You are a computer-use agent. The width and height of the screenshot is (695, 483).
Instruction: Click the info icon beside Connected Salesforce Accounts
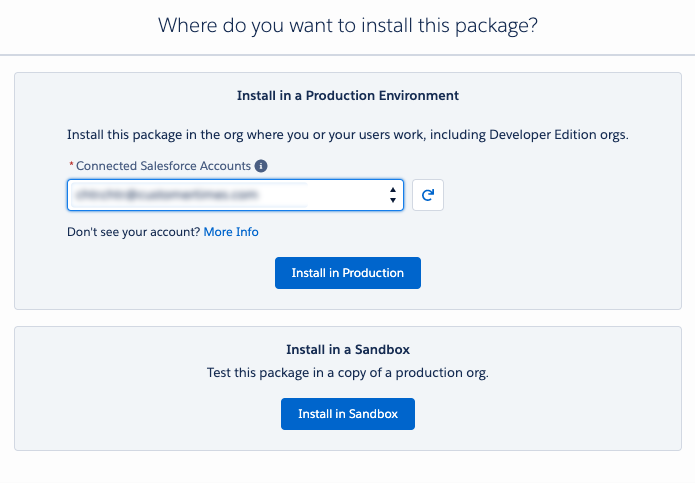[x=261, y=166]
